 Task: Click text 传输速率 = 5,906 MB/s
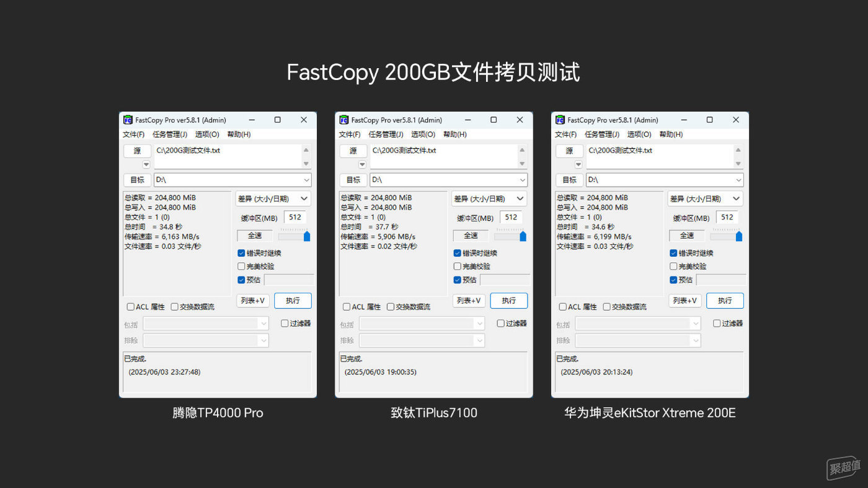(378, 237)
